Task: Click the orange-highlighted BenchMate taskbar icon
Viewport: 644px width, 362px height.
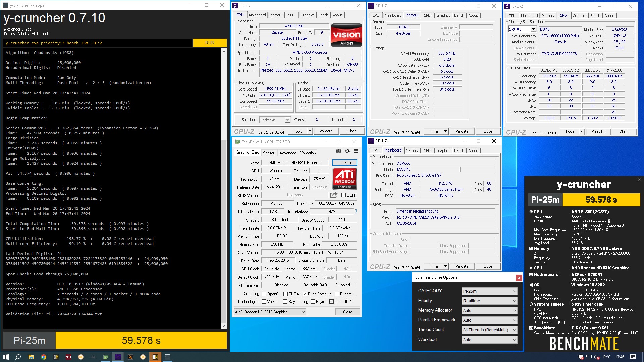Action: tap(155, 357)
